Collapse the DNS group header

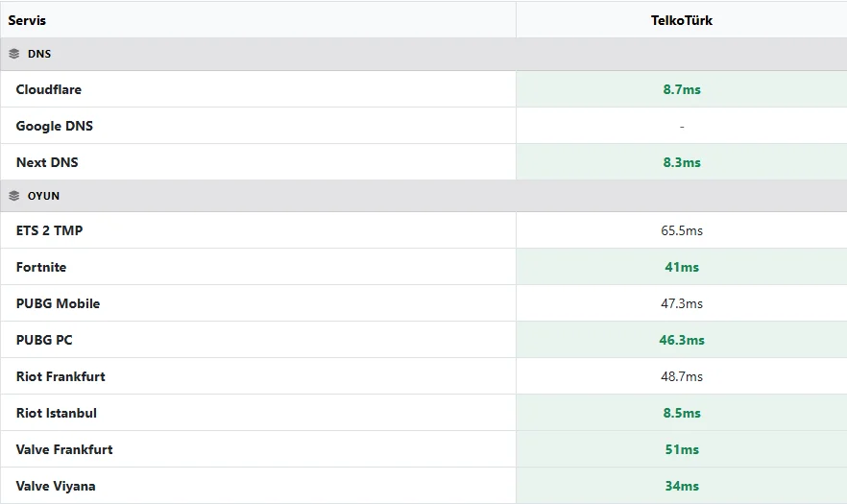(x=423, y=54)
